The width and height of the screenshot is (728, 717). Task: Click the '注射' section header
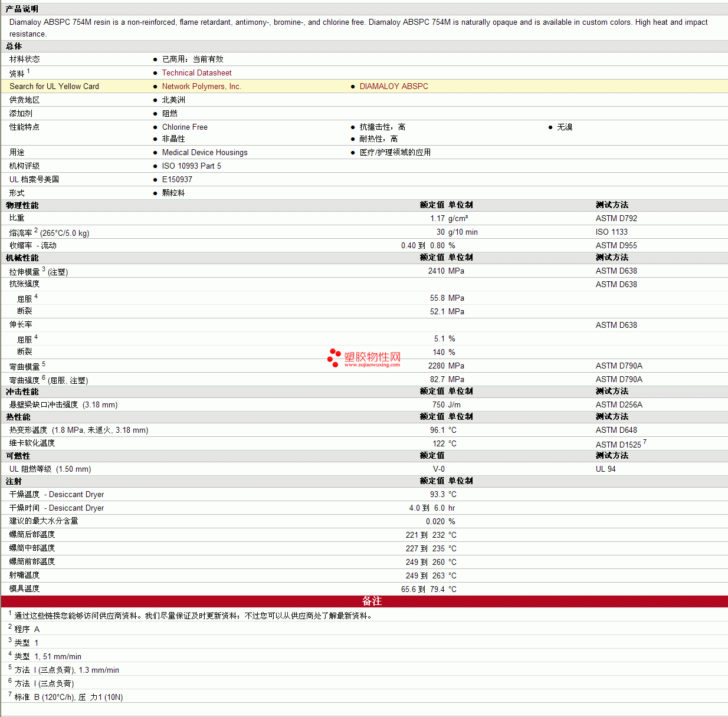pyautogui.click(x=14, y=481)
